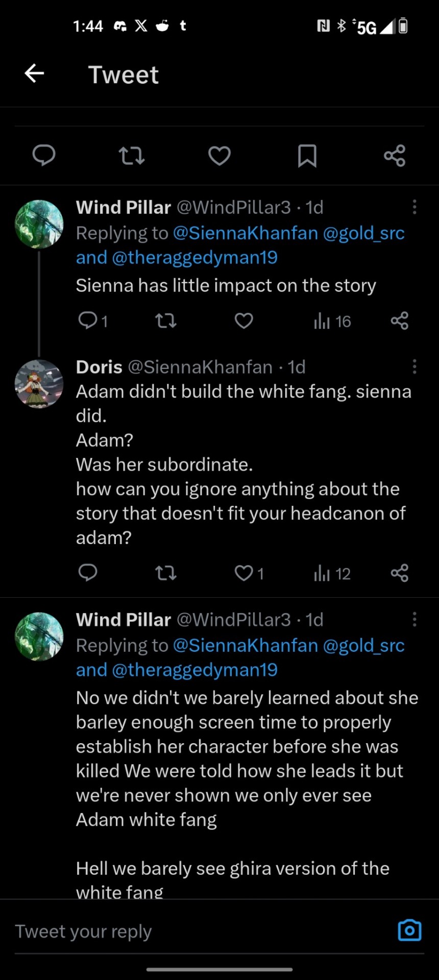Reply to the main tweet

point(44,155)
